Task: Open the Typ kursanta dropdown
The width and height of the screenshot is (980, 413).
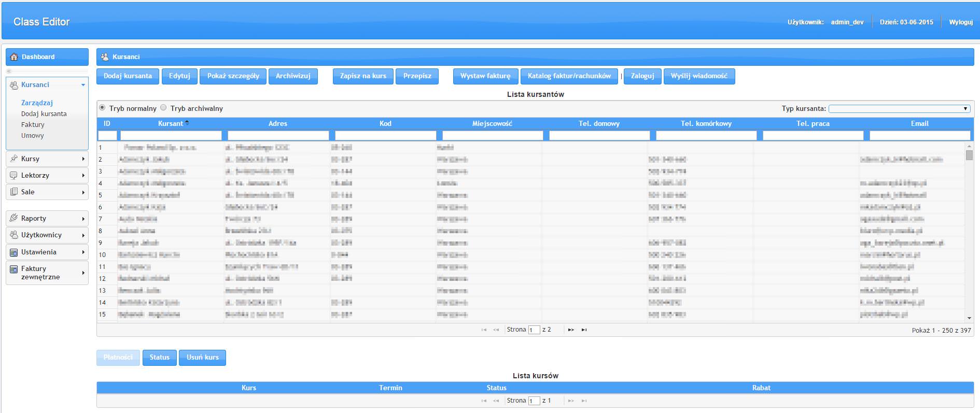Action: [899, 109]
